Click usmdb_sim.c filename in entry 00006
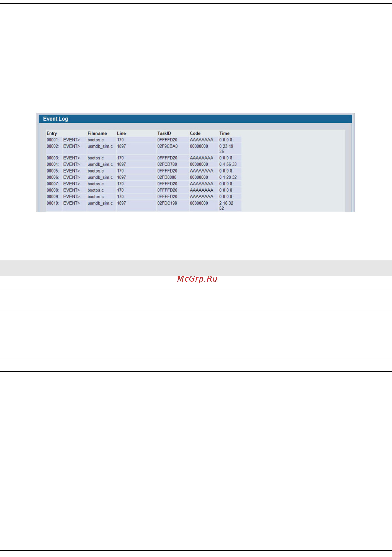The height and width of the screenshot is (557, 392). (x=100, y=177)
